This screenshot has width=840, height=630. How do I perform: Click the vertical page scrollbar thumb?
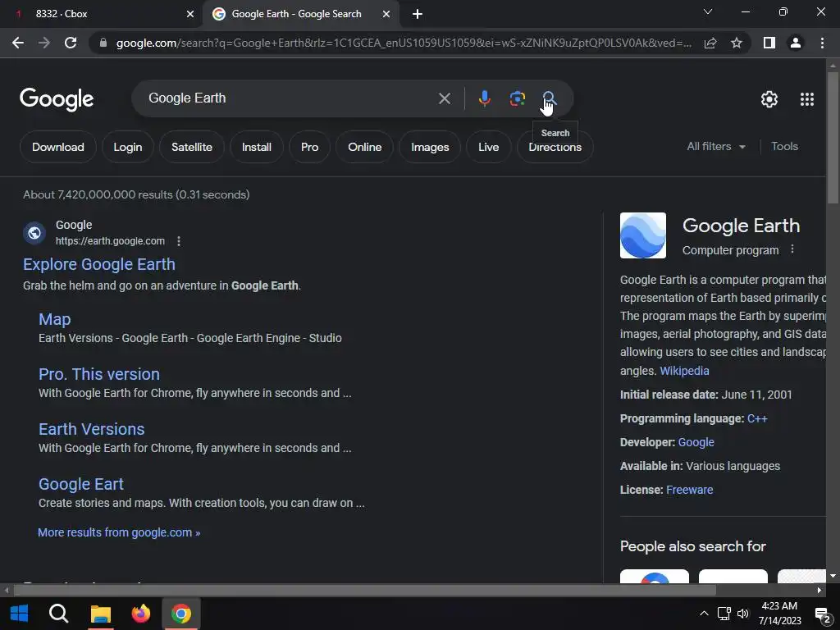[x=833, y=138]
